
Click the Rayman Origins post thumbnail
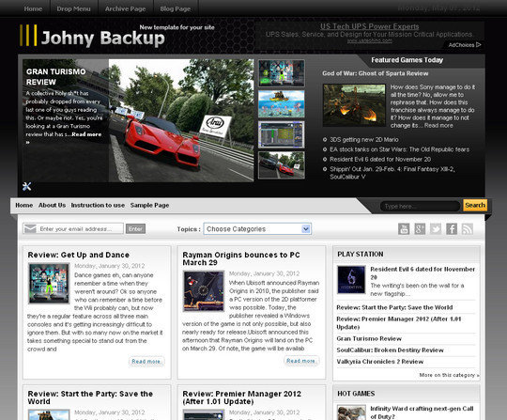coord(204,291)
